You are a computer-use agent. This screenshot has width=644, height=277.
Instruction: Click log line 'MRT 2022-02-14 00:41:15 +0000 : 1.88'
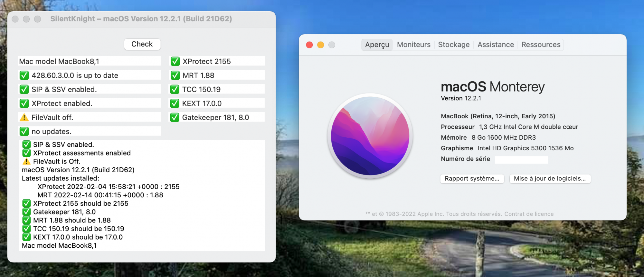pos(100,195)
